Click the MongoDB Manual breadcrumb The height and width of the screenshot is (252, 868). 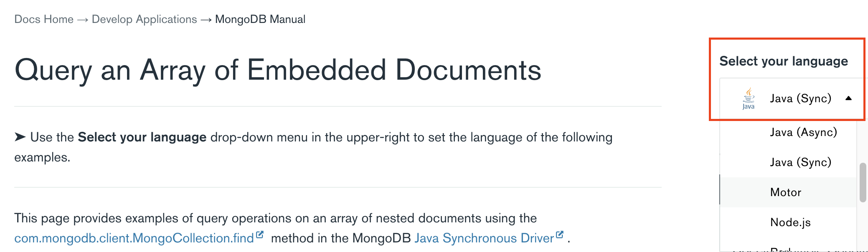click(260, 20)
